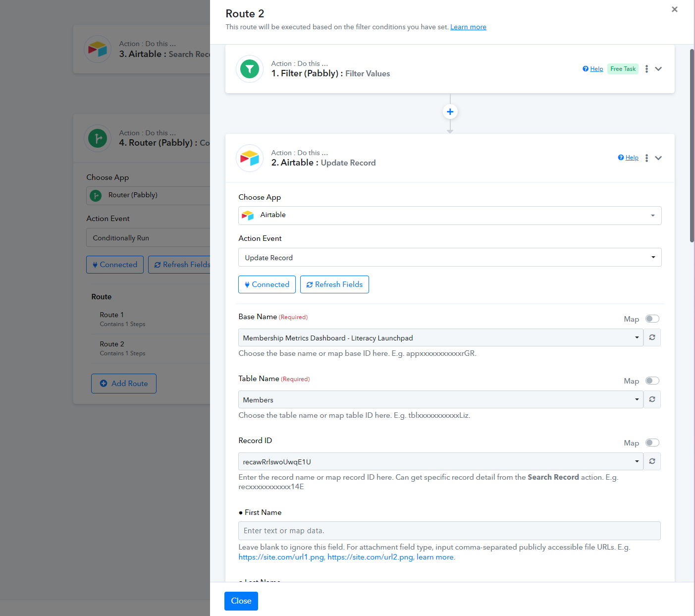
Task: Click Refresh Fields in Airtable step
Action: 334,284
